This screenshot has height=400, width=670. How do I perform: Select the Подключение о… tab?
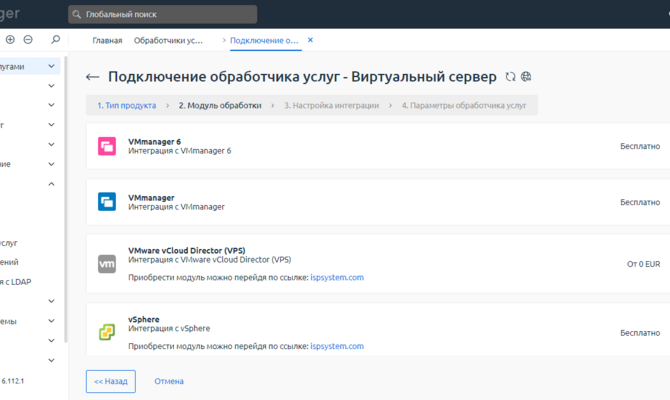click(264, 41)
